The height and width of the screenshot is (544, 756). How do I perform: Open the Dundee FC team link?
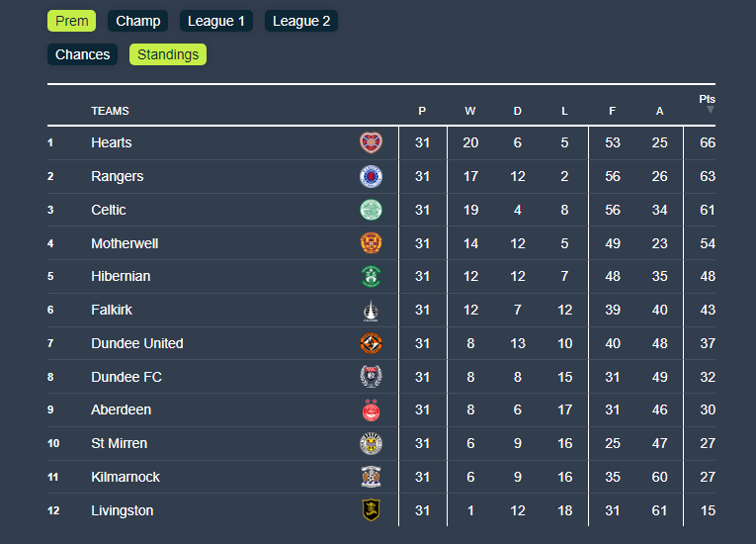pos(126,377)
